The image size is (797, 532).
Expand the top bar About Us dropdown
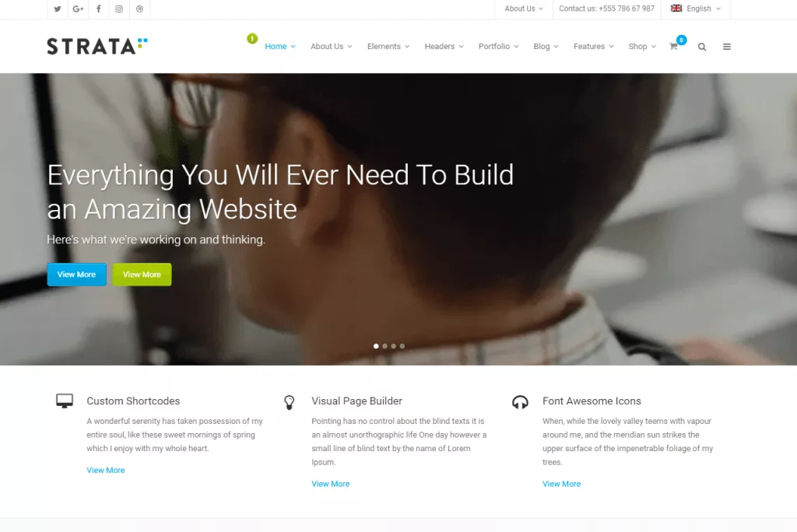click(x=524, y=9)
